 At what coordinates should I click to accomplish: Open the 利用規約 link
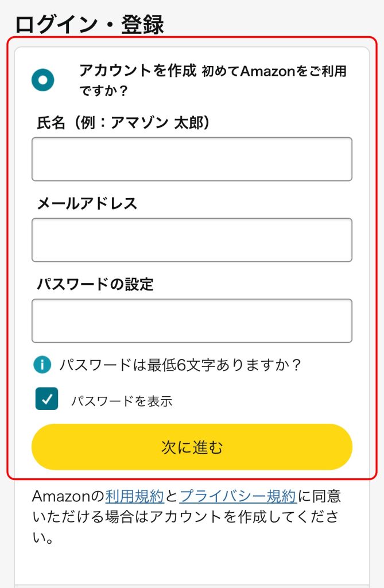coord(135,496)
